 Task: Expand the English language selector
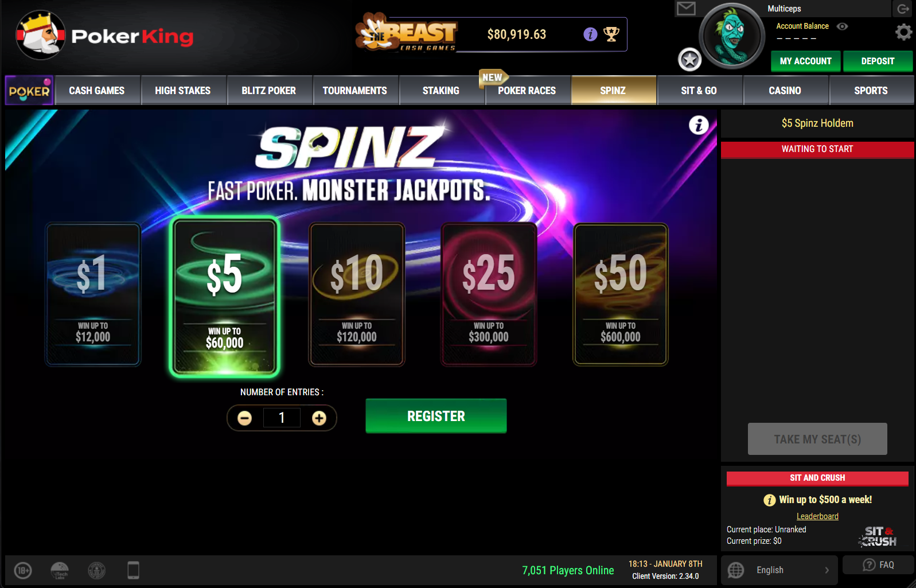point(779,570)
